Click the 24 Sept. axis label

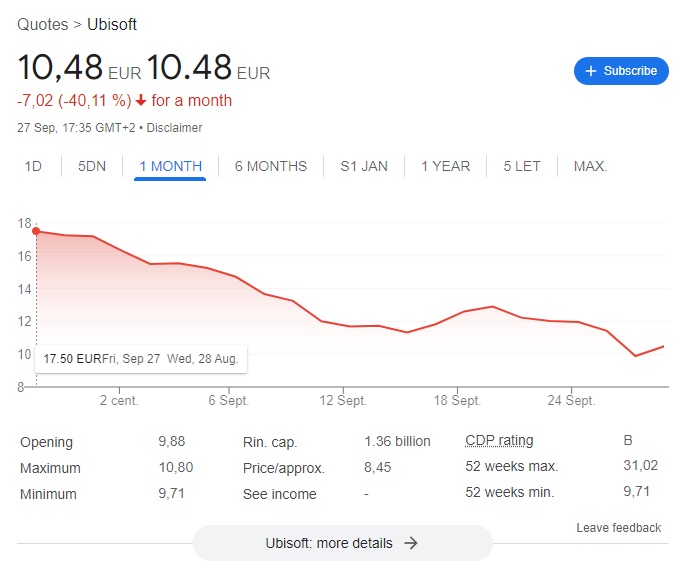571,400
